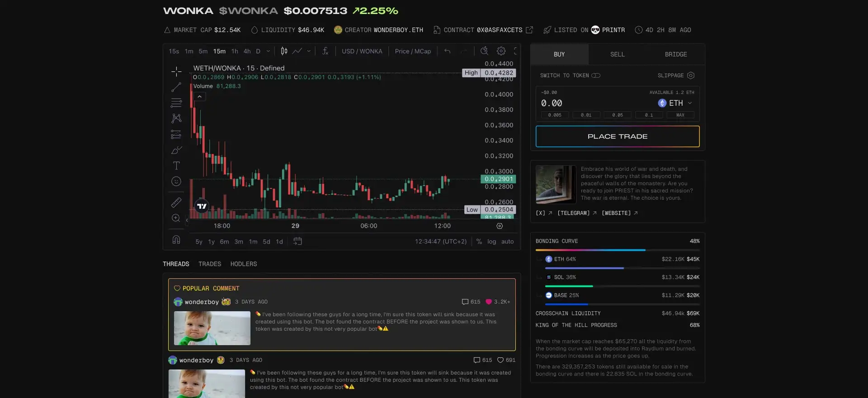Select the 15s timeframe
This screenshot has width=868, height=398.
[174, 51]
